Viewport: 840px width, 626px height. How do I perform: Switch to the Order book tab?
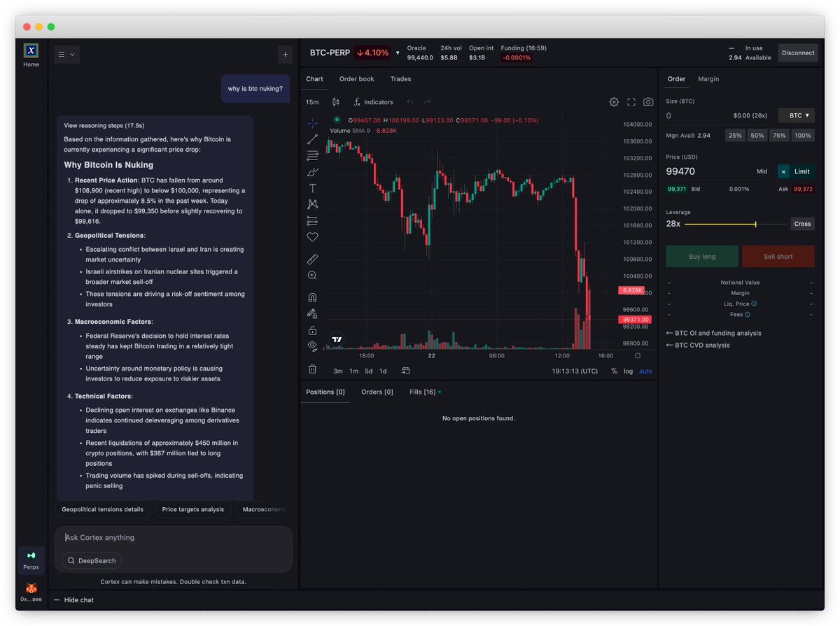pyautogui.click(x=357, y=79)
